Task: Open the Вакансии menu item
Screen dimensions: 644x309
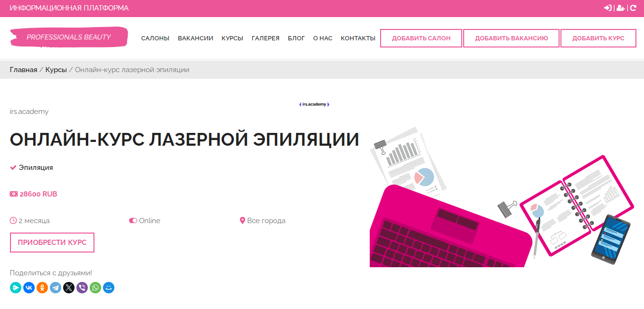Action: coord(196,38)
